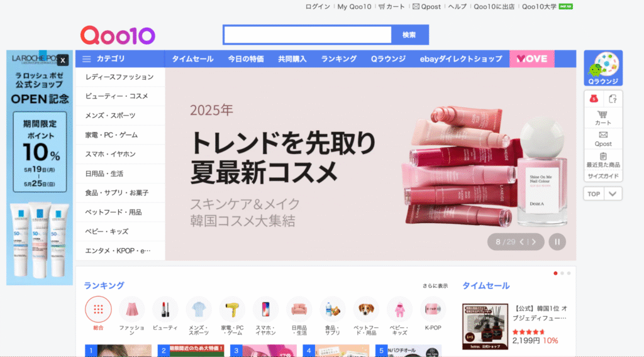Viewport: 644px width, 357px height.
Task: Expand the カテゴリ hamburger menu
Action: tap(86, 59)
